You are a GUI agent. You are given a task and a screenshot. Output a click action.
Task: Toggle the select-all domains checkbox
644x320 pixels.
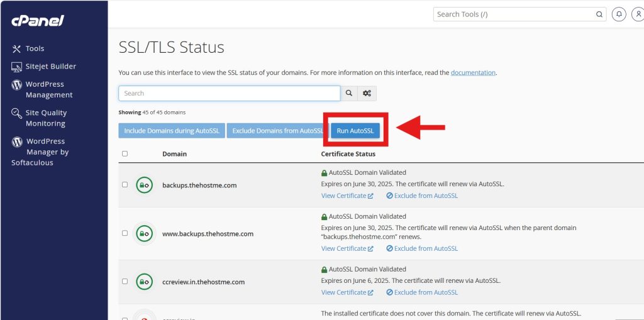[125, 153]
